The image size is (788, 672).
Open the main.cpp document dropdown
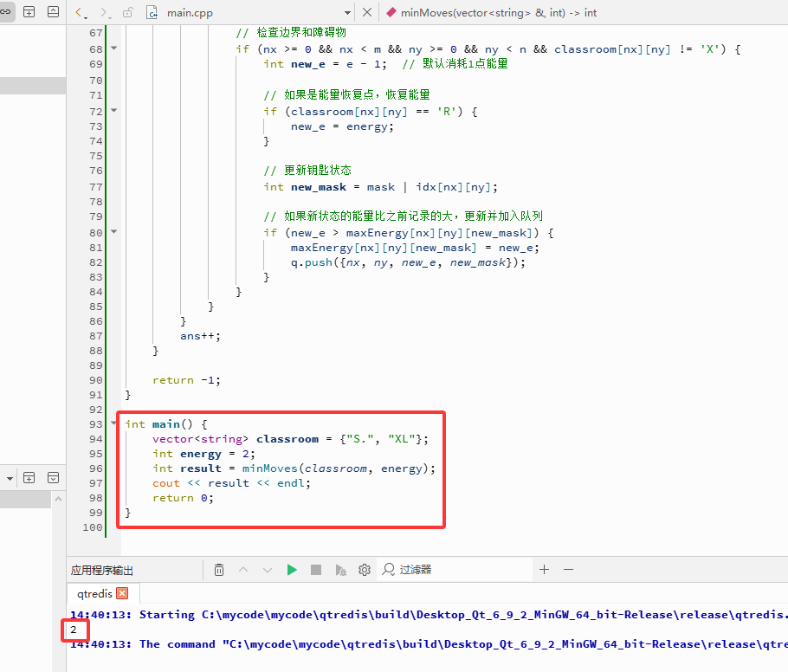tap(347, 13)
